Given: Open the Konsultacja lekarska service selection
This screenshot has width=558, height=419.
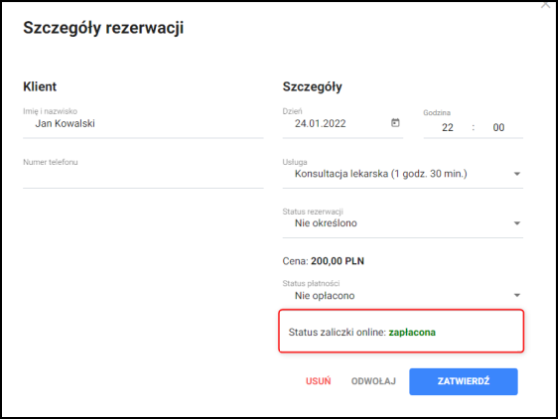Looking at the screenshot, I should [402, 174].
